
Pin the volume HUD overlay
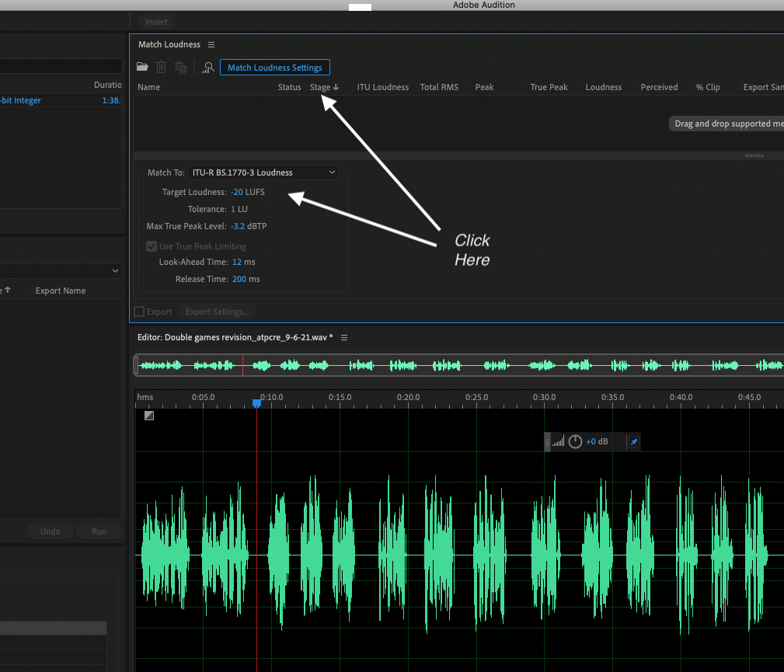coord(633,442)
